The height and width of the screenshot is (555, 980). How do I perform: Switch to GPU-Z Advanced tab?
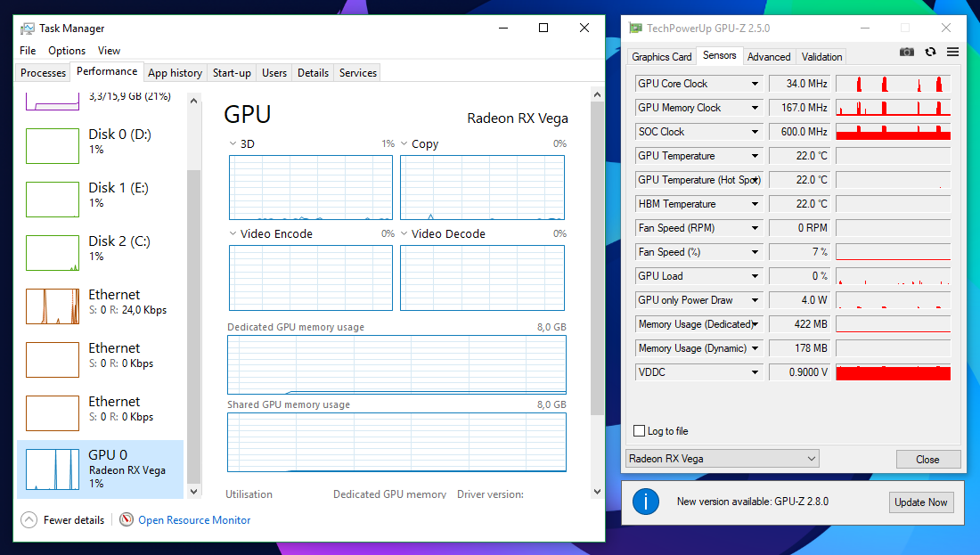tap(769, 57)
